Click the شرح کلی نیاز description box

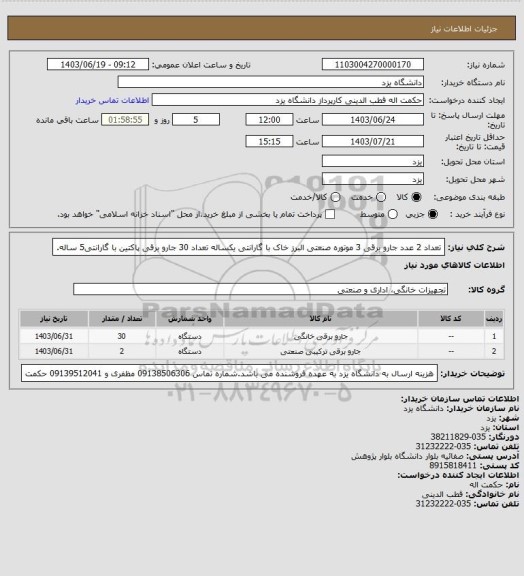[248, 248]
